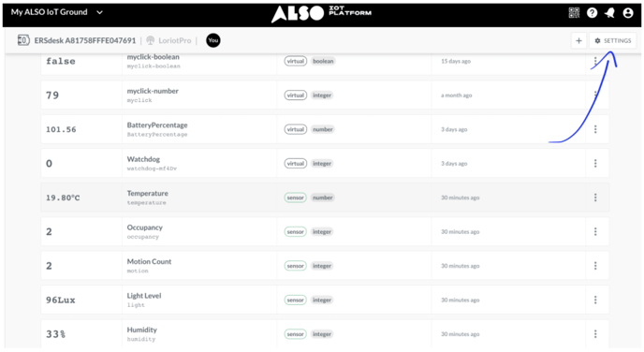The width and height of the screenshot is (644, 352).
Task: Select the myclick-number value name
Action: pos(153,91)
